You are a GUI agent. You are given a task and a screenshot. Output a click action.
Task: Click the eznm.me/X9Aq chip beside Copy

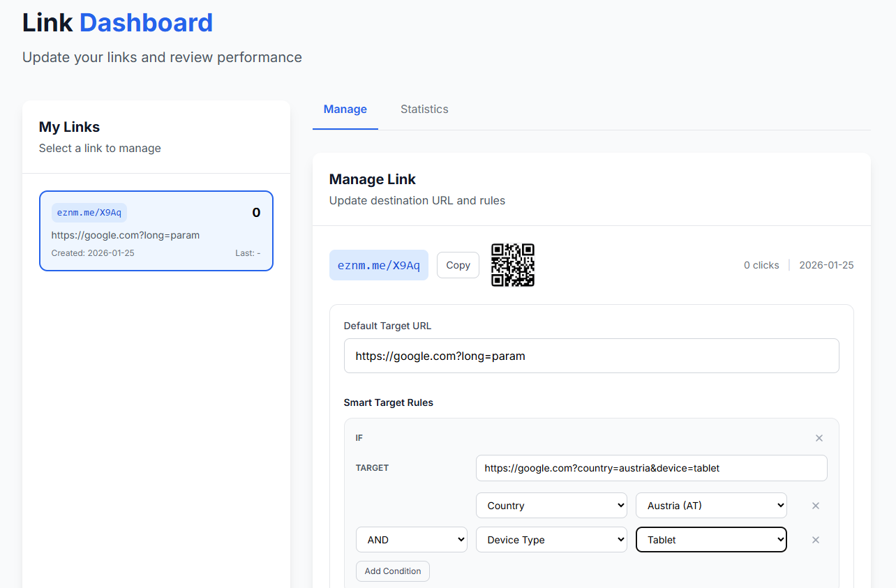[378, 265]
